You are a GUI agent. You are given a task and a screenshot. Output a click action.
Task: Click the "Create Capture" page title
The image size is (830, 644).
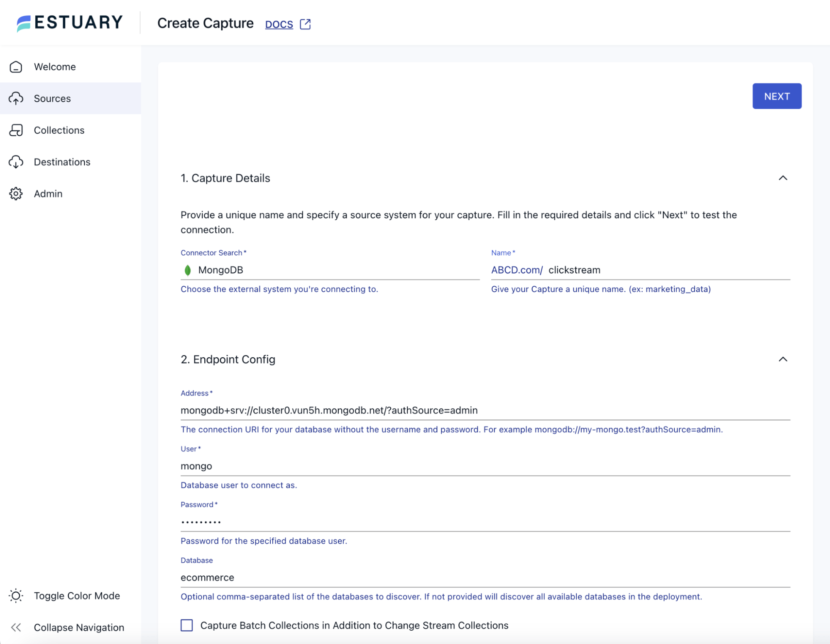pyautogui.click(x=206, y=23)
